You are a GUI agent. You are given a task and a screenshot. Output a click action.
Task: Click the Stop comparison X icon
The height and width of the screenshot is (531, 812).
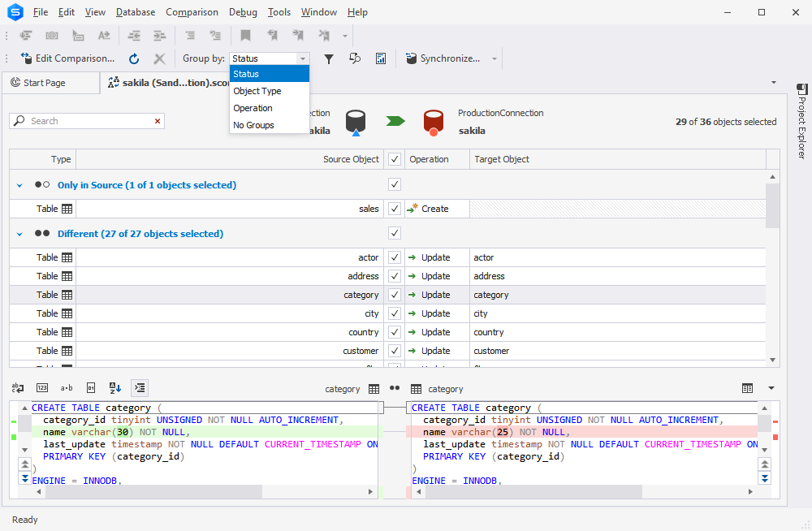point(159,58)
